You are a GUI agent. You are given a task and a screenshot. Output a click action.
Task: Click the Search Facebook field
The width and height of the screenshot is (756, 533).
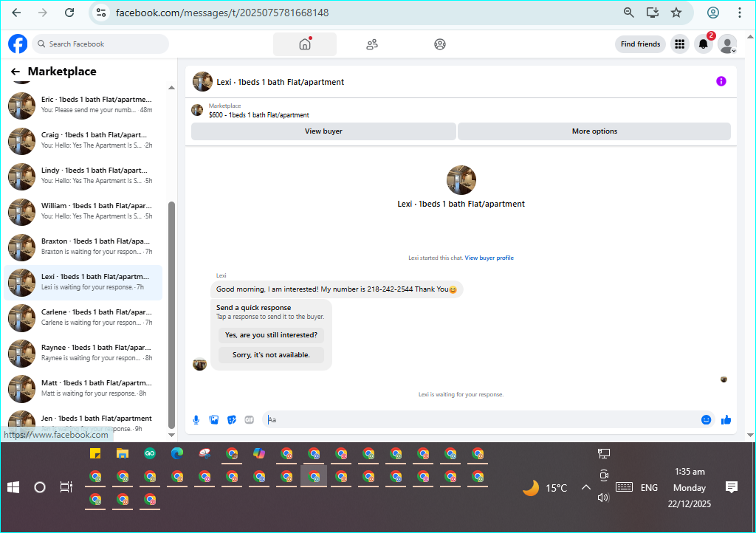100,44
